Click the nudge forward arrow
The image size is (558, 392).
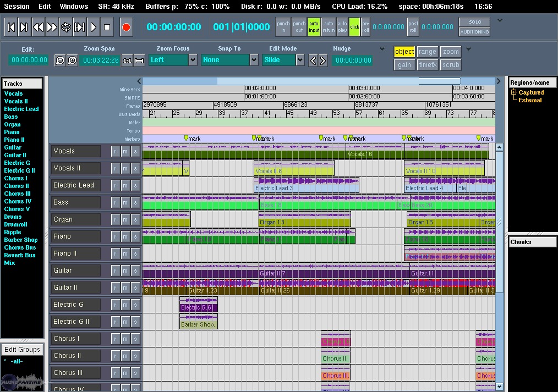[x=323, y=60]
